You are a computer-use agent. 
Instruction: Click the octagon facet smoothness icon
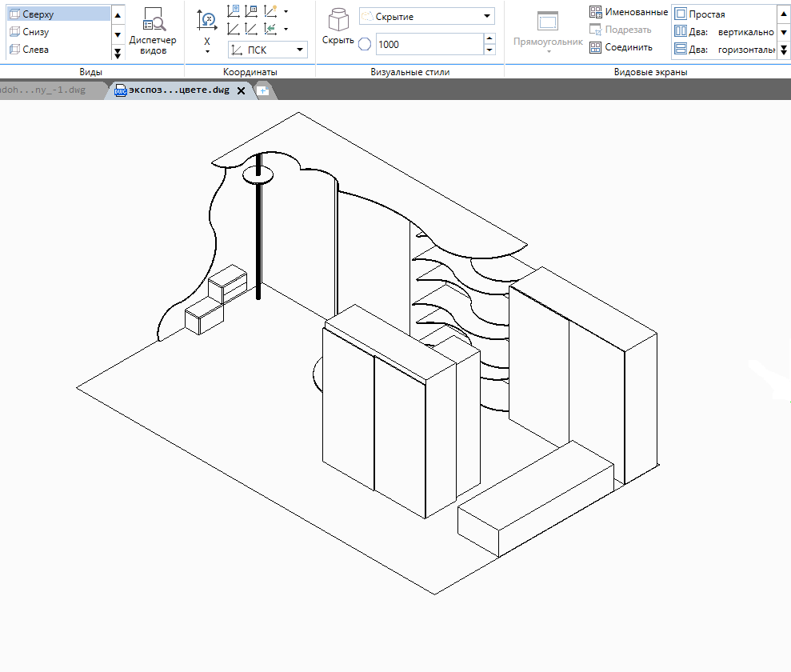tap(365, 44)
